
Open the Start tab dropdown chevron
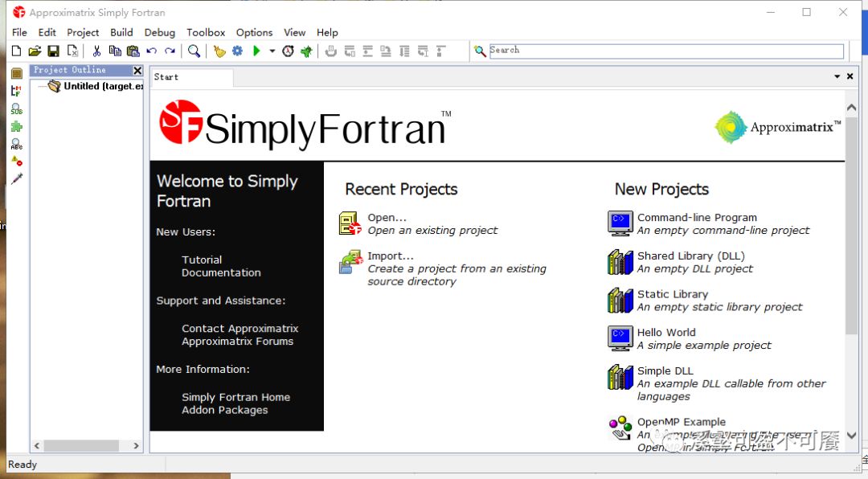pos(838,76)
